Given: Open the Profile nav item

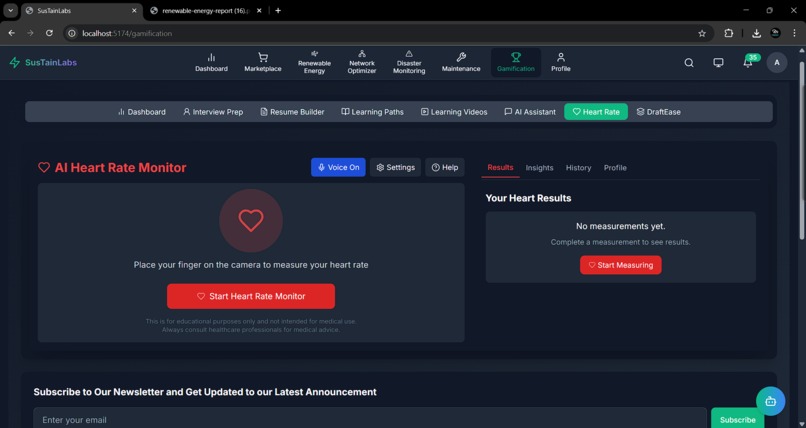Looking at the screenshot, I should [x=561, y=63].
